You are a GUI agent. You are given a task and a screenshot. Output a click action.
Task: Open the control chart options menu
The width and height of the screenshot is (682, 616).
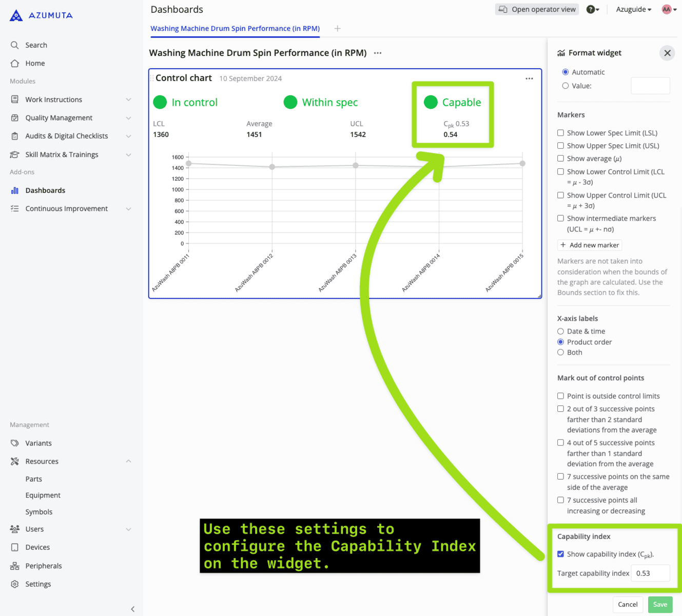pos(529,78)
